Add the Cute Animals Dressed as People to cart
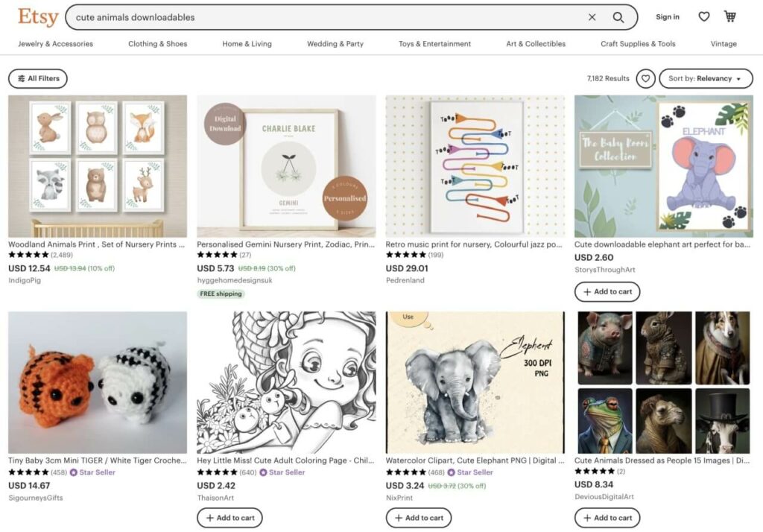The image size is (763, 532). [x=607, y=517]
